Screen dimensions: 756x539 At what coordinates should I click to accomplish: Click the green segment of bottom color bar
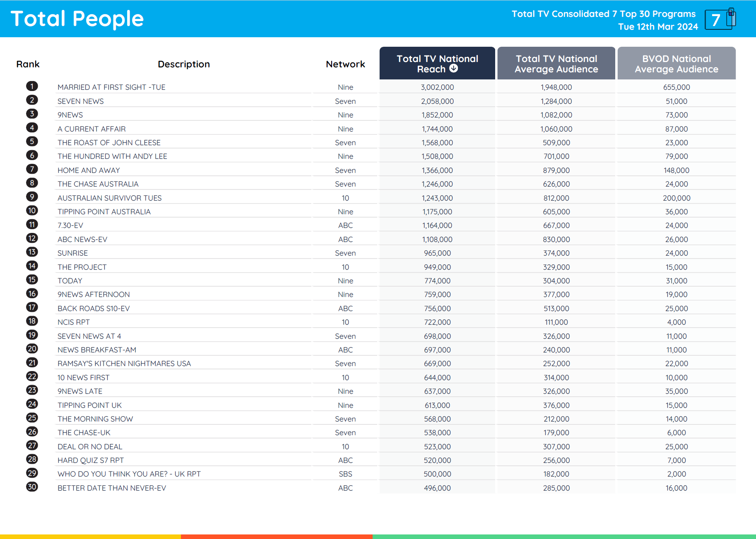click(564, 537)
